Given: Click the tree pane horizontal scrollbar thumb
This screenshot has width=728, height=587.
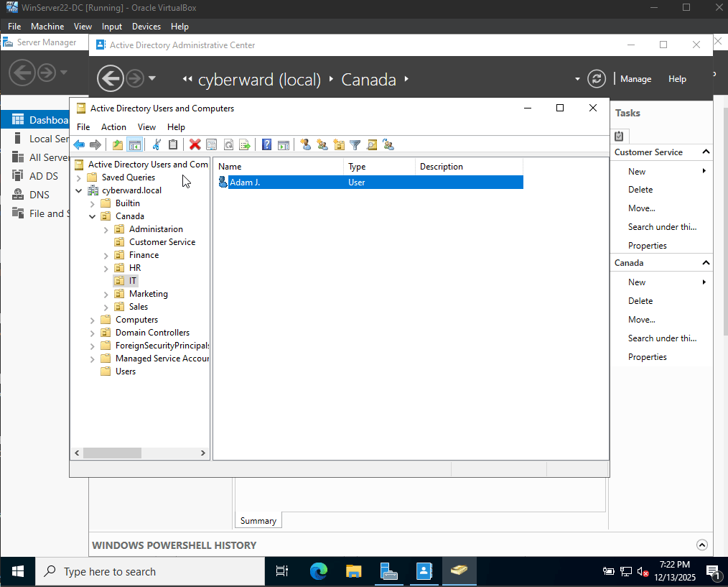Looking at the screenshot, I should tap(112, 453).
